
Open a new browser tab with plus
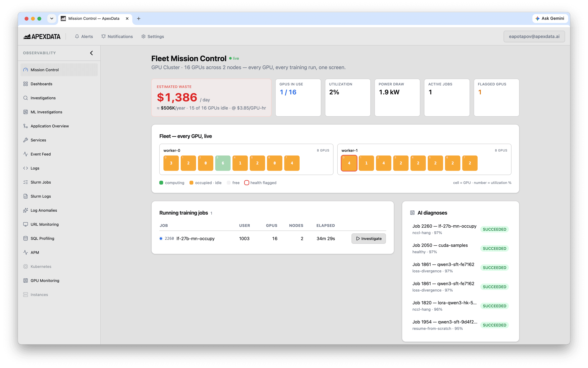tap(139, 19)
